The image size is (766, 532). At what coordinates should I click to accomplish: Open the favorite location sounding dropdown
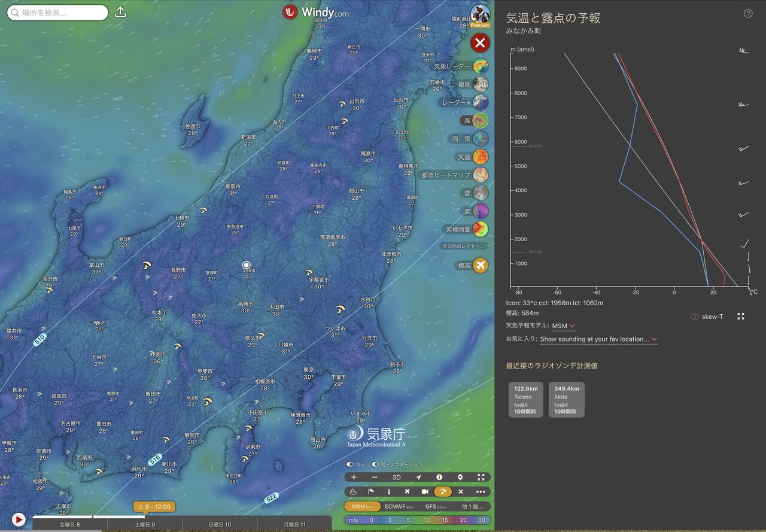[598, 339]
